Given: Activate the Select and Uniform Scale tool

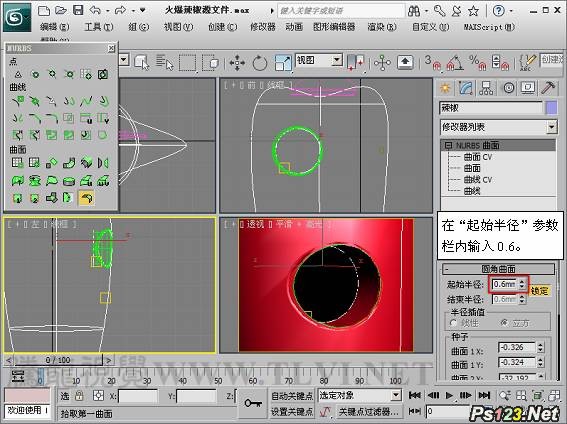Looking at the screenshot, I should click(283, 63).
